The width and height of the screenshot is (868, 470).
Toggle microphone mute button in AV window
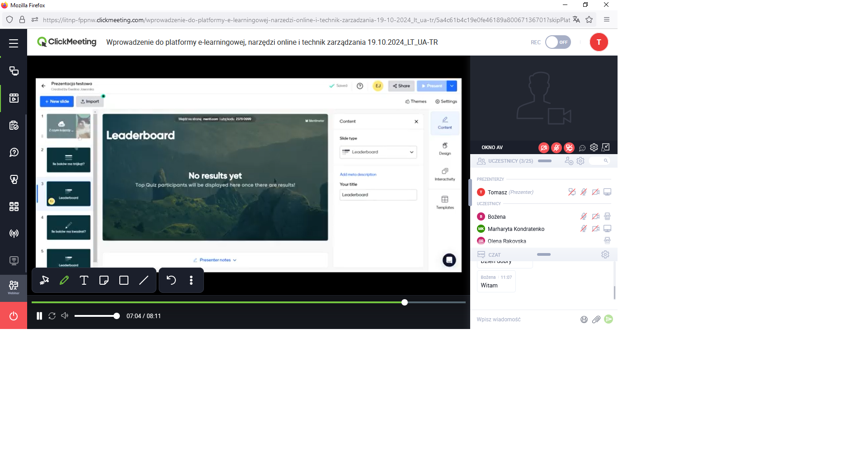pos(557,147)
